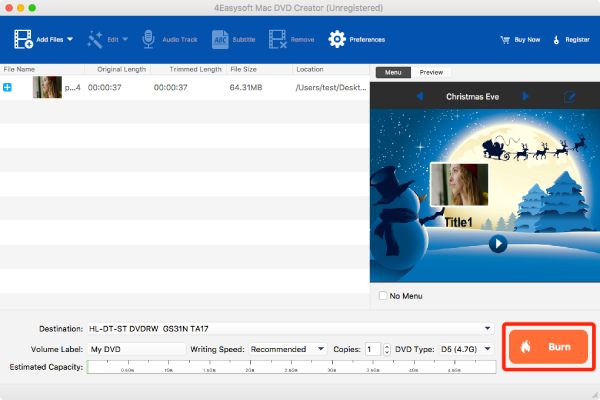This screenshot has height=400, width=600.
Task: Click the File Size column header
Action: tap(243, 69)
